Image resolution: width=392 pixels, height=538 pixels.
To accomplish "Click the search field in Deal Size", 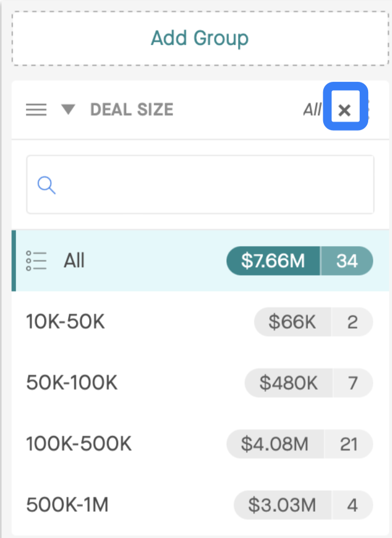I will coord(200,185).
